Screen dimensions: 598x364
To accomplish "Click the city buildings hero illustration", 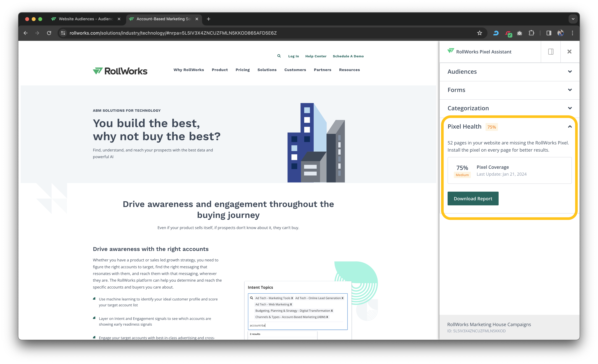I will [x=316, y=143].
